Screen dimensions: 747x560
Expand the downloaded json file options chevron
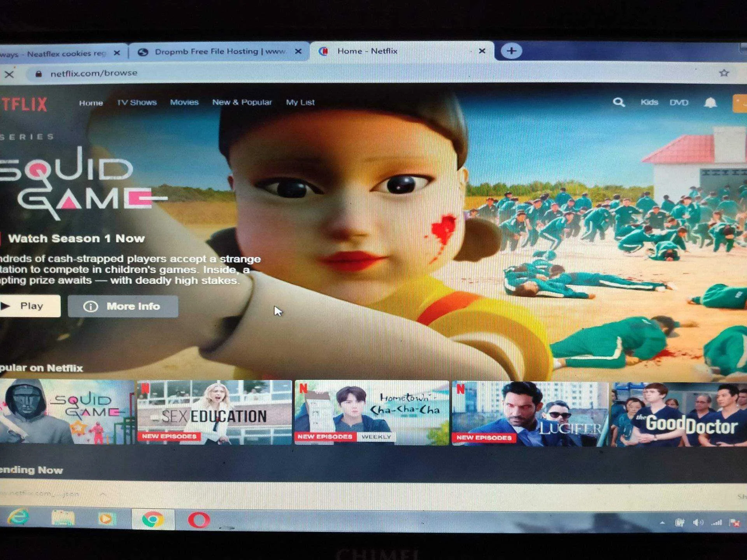point(103,494)
